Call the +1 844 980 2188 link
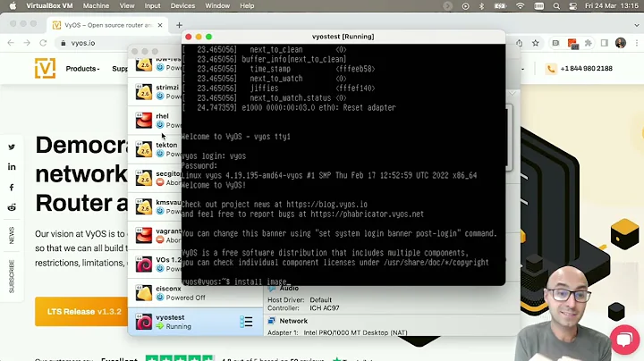The width and height of the screenshot is (644, 361). tap(586, 69)
